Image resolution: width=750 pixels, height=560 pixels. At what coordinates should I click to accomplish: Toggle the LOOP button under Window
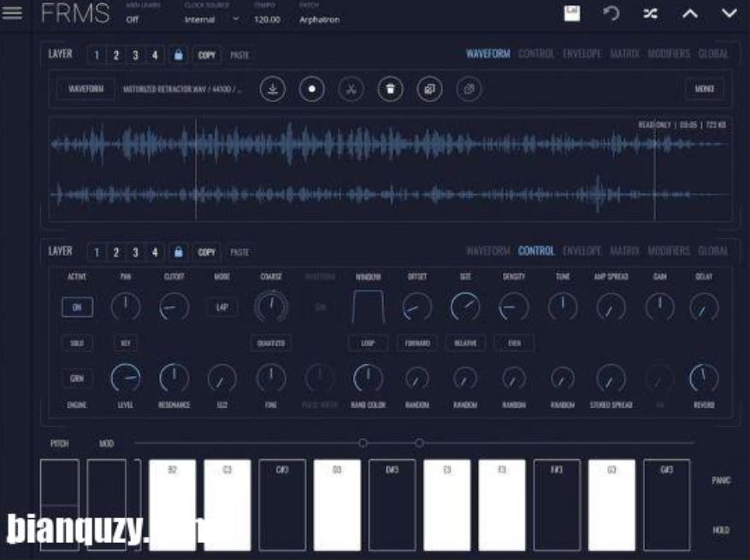coord(368,343)
